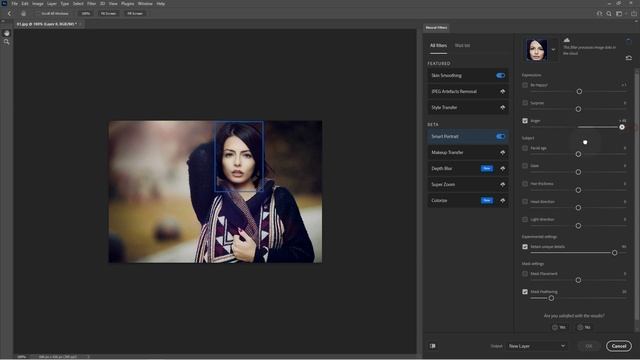The width and height of the screenshot is (640, 360).
Task: Download the Style Transfer filter
Action: 502,107
